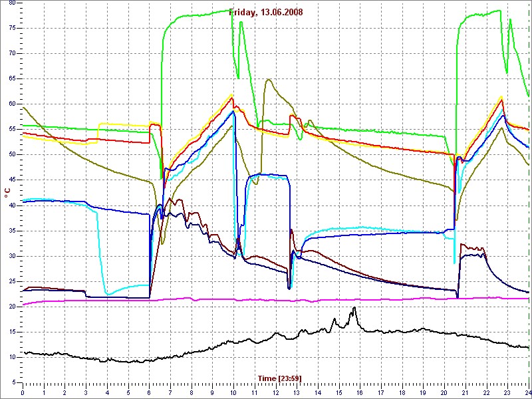Click the chart title 'Friday, 13.06.2008'

coord(266,13)
